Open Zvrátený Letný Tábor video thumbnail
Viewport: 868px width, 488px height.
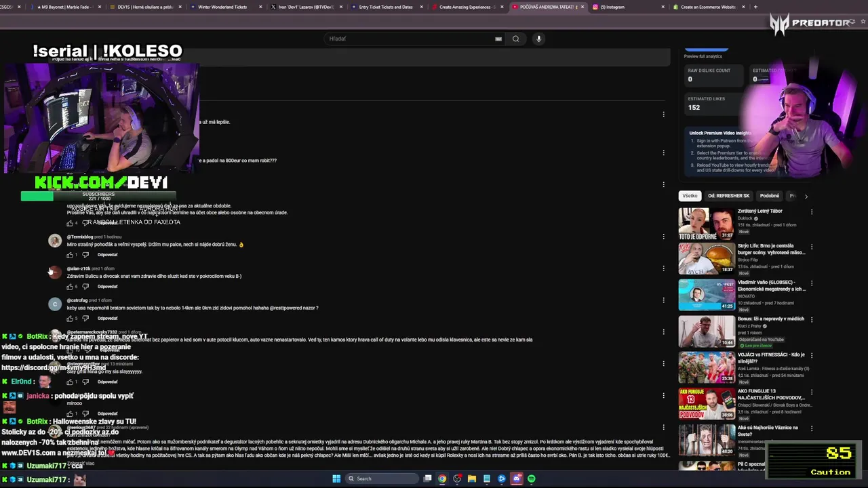click(706, 223)
